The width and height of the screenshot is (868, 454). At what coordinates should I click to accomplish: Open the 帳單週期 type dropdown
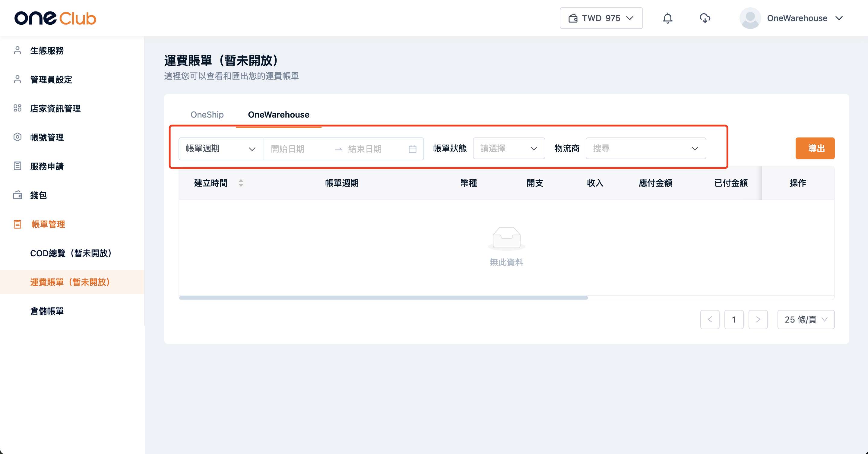pos(221,149)
